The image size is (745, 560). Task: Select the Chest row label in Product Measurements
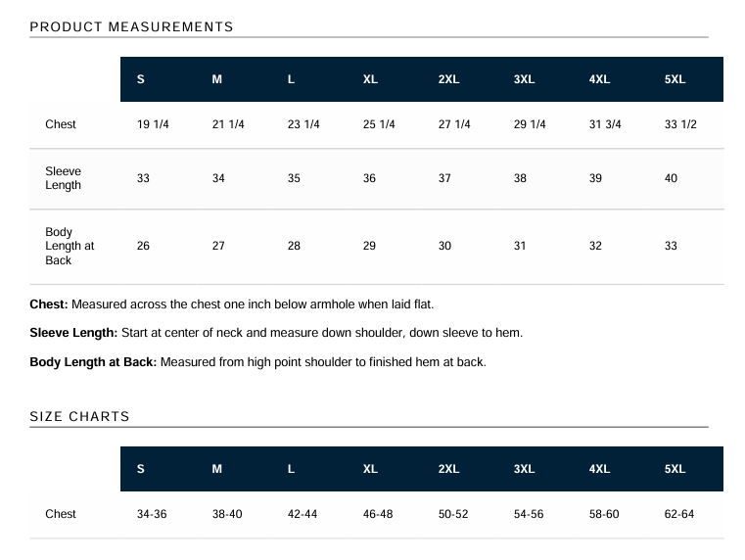click(61, 124)
